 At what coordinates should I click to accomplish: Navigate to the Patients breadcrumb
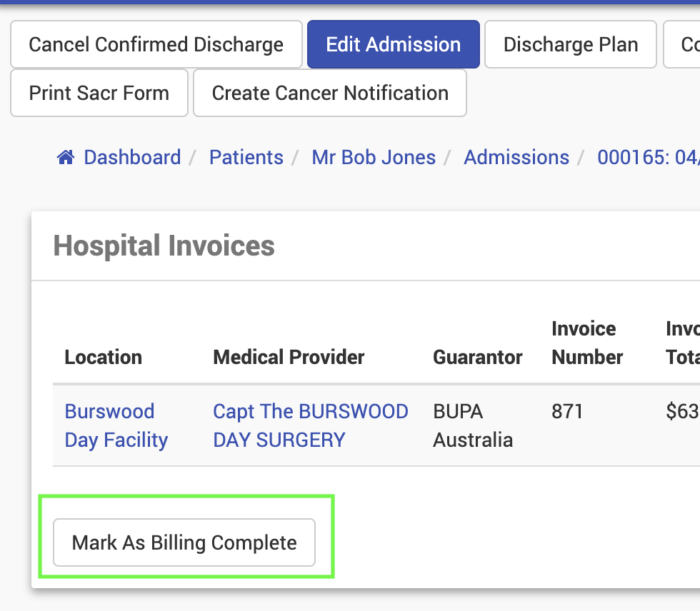pyautogui.click(x=246, y=157)
